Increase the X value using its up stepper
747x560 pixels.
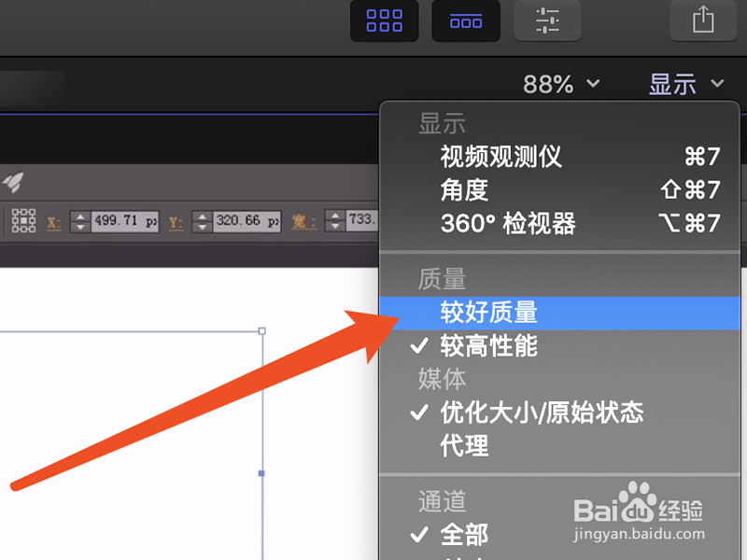tap(81, 217)
